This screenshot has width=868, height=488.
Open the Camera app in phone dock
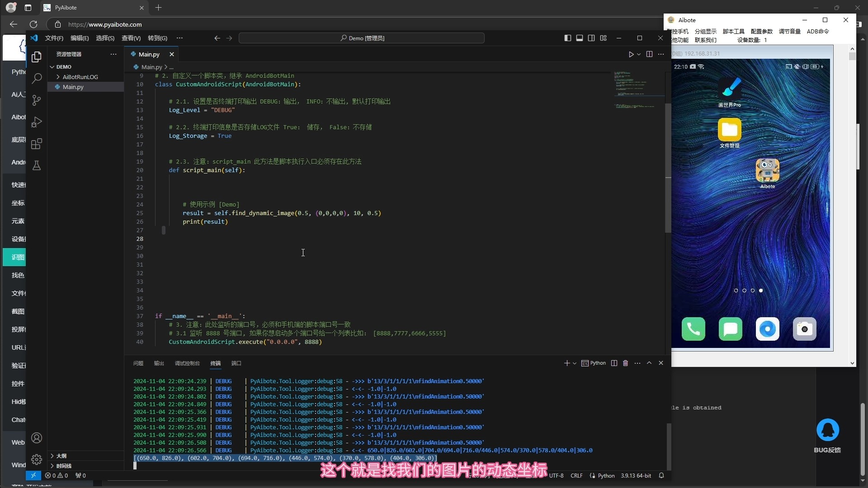[x=804, y=329]
